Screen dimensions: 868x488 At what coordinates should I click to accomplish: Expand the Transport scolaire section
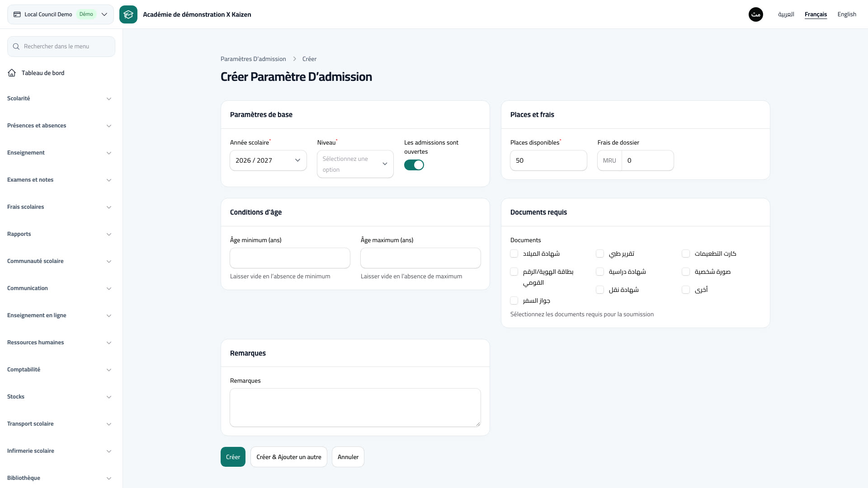59,424
